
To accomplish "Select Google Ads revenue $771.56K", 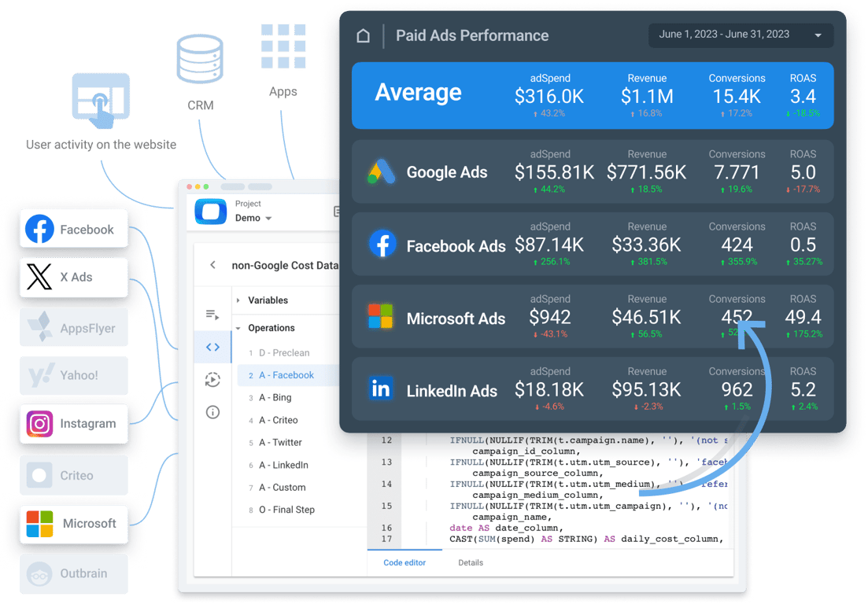I will (647, 172).
